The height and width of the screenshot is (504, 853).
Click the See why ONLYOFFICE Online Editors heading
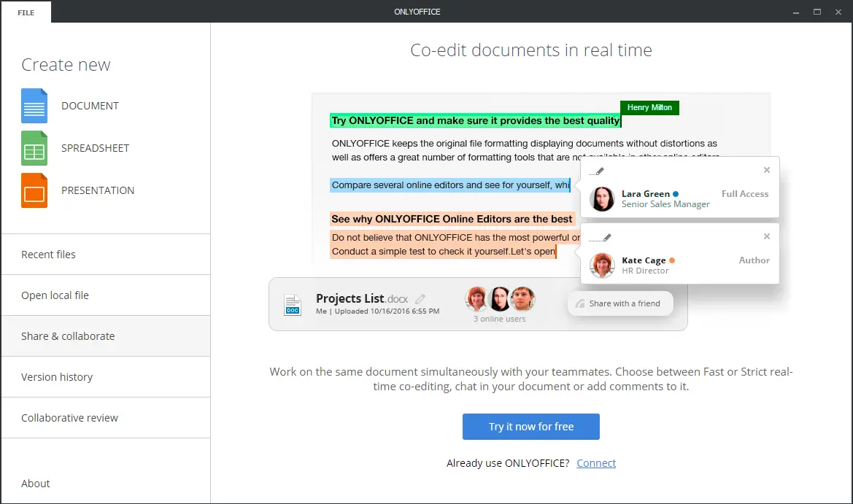452,219
